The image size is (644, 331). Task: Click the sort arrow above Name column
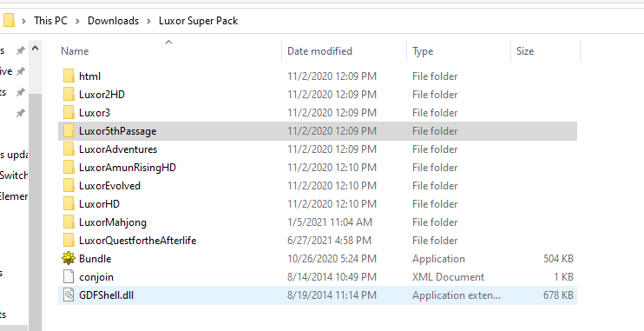[x=168, y=42]
